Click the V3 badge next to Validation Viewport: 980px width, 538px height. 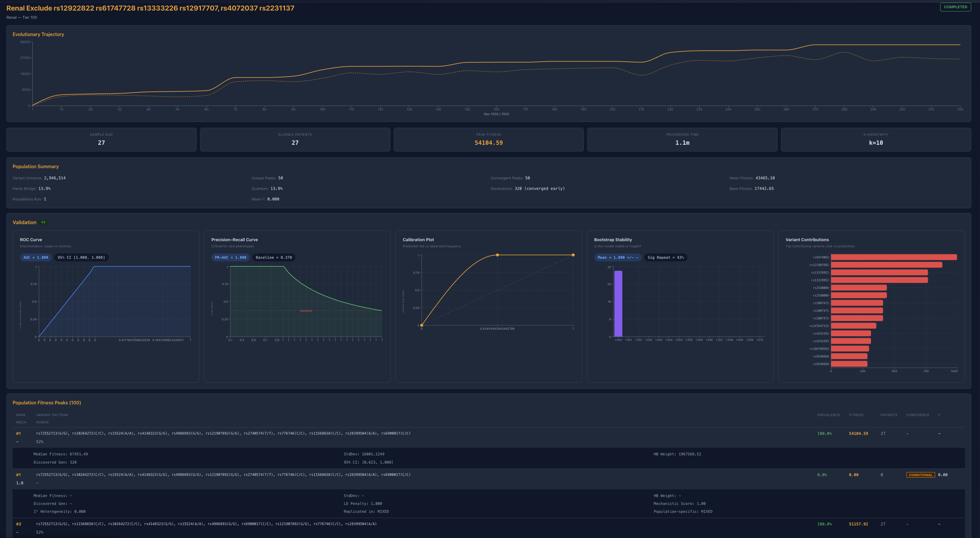pyautogui.click(x=43, y=223)
